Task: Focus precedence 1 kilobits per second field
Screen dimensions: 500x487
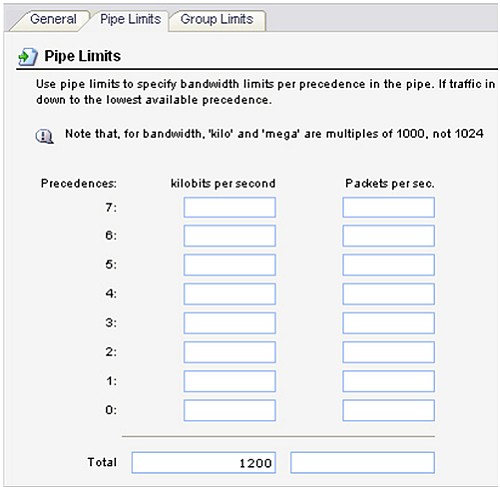Action: [x=230, y=381]
